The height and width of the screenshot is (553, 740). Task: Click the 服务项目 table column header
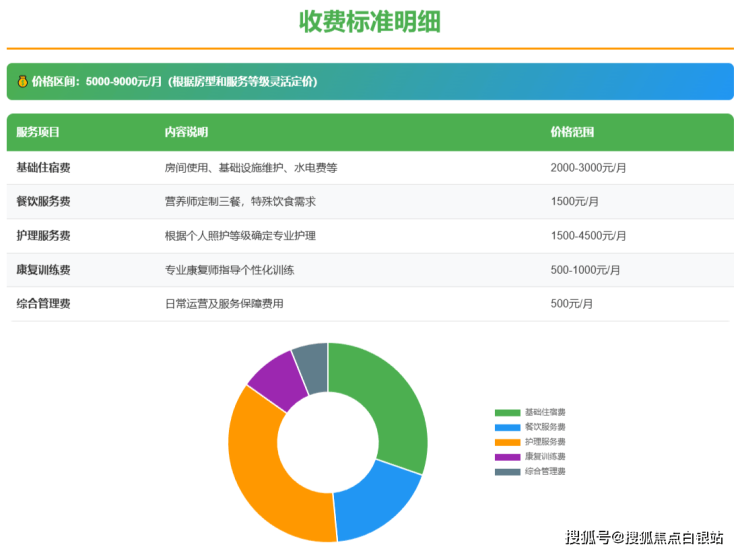pos(38,132)
